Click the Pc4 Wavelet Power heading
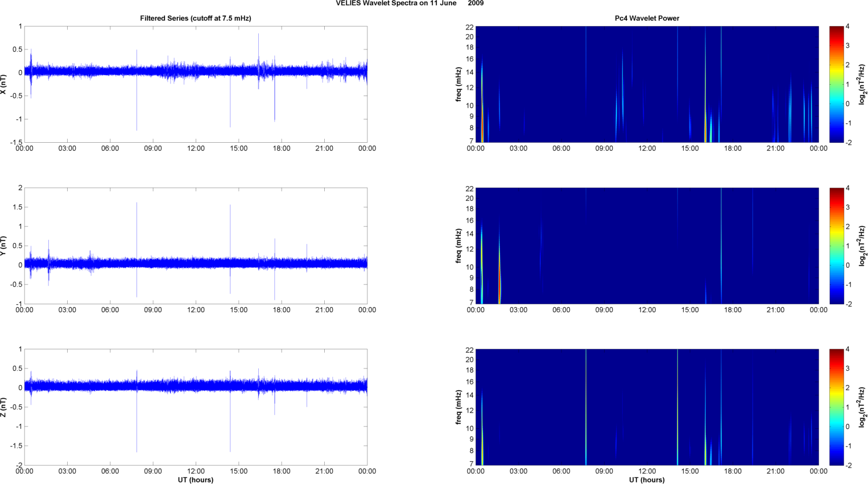Image resolution: width=868 pixels, height=484 pixels. point(647,18)
